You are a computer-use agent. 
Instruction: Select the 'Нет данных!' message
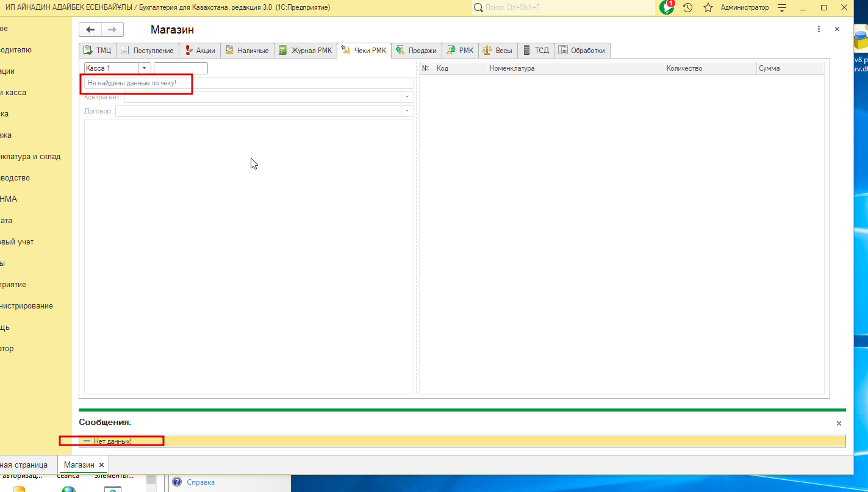462,441
